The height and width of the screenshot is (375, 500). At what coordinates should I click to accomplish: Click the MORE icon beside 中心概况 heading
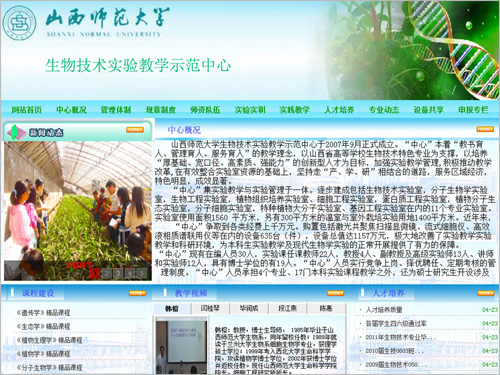pos(485,129)
